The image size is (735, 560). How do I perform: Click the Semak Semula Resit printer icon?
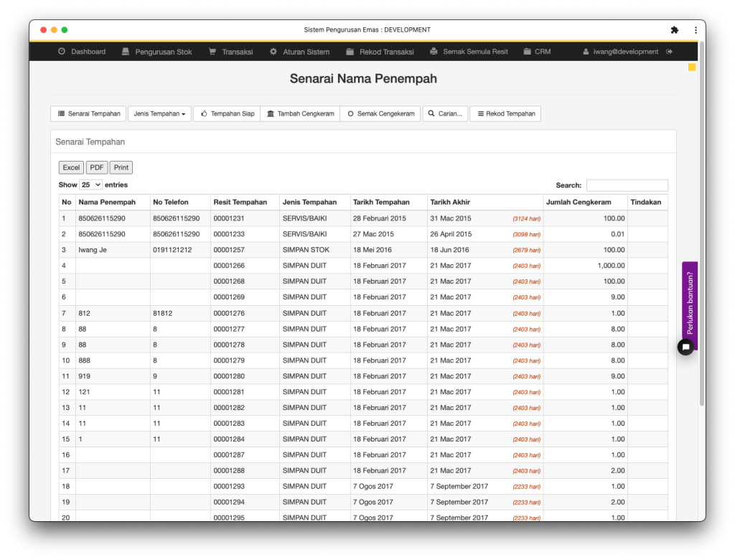click(434, 52)
